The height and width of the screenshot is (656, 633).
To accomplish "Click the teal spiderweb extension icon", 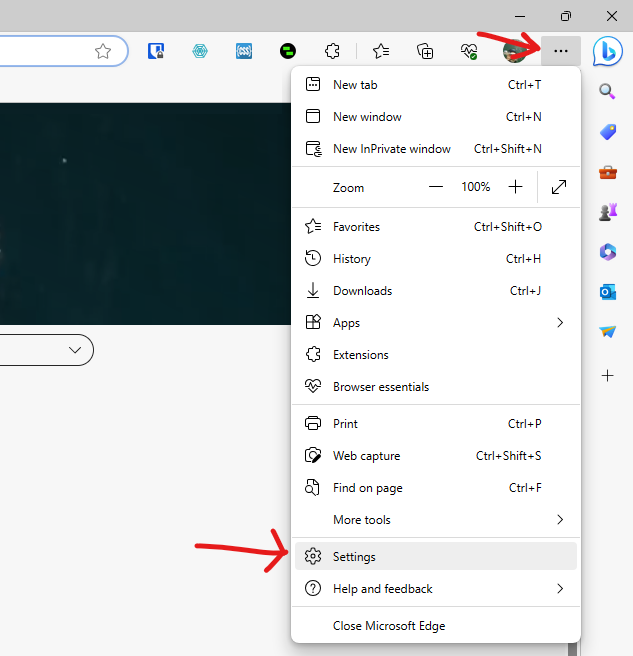I will [200, 51].
